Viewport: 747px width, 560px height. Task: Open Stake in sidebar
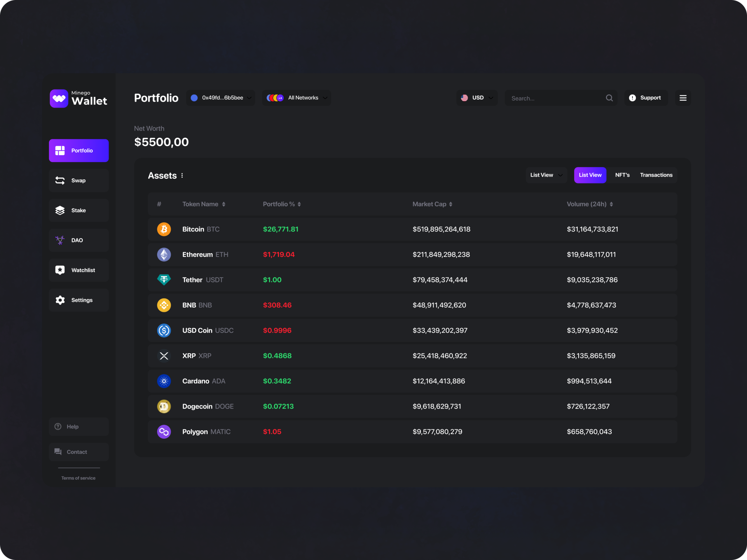(x=79, y=210)
